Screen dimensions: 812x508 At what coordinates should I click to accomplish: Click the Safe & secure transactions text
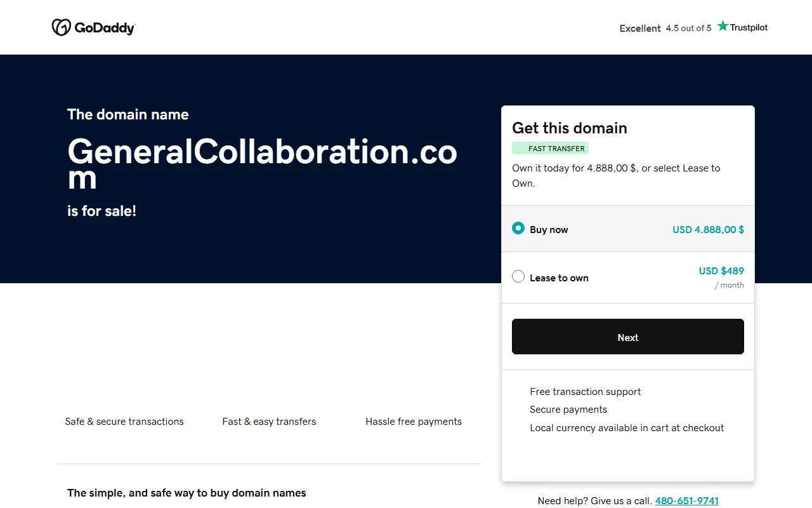[124, 422]
